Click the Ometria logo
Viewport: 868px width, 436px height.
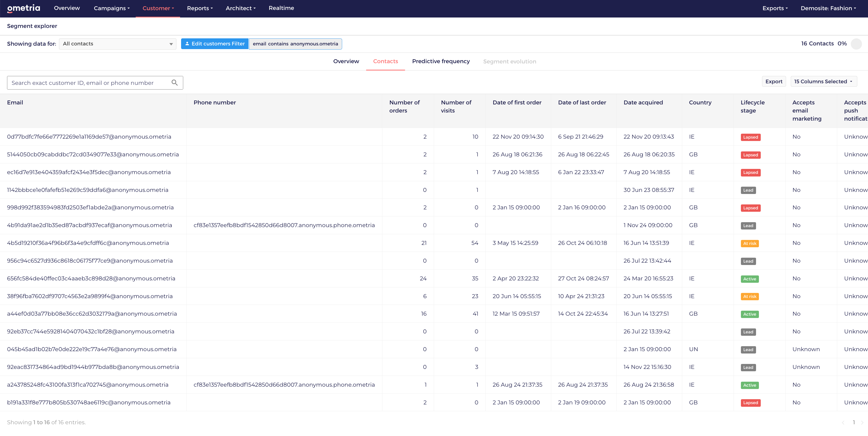point(23,8)
